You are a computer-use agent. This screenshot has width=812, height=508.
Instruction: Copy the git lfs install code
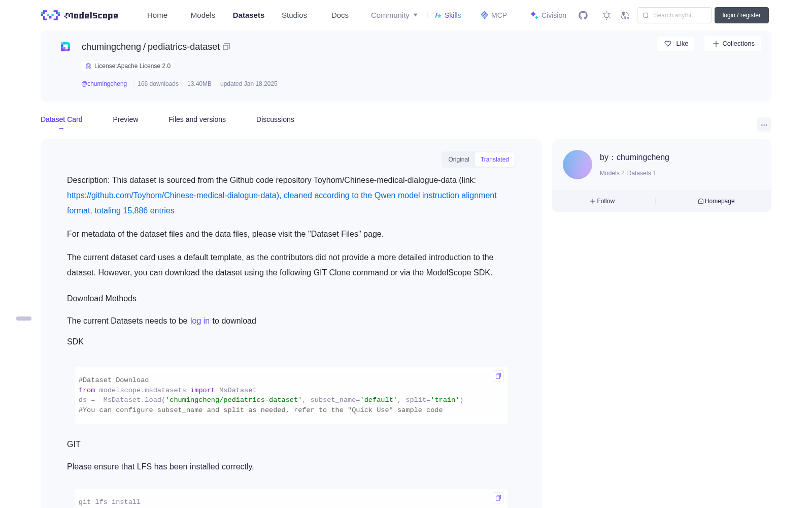point(498,498)
